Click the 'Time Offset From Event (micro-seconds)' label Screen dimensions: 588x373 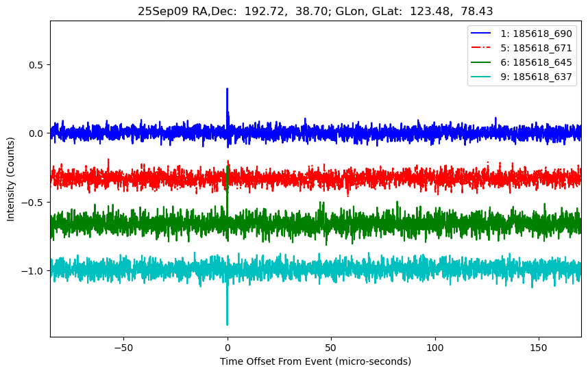315,361
